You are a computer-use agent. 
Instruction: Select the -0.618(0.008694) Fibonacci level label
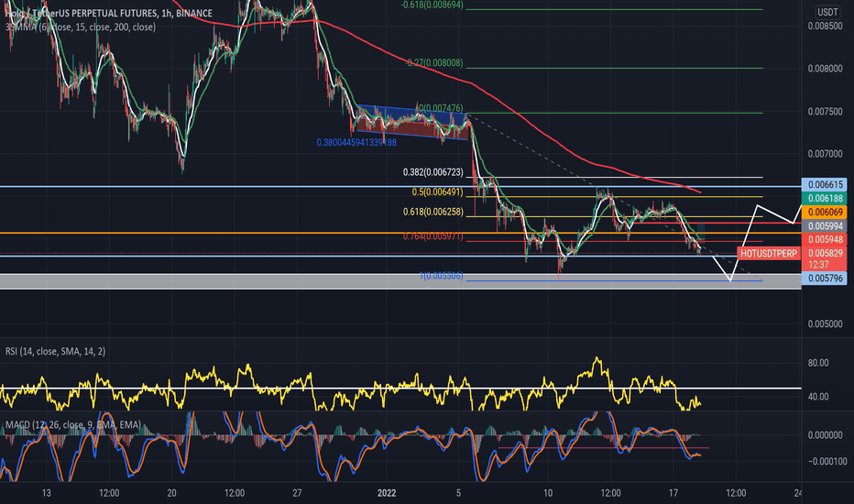pos(432,5)
